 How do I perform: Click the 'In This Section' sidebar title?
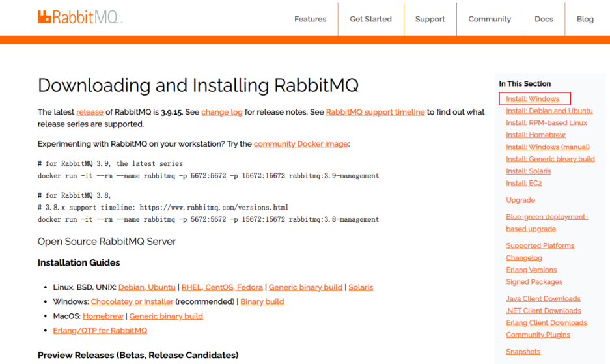[525, 84]
